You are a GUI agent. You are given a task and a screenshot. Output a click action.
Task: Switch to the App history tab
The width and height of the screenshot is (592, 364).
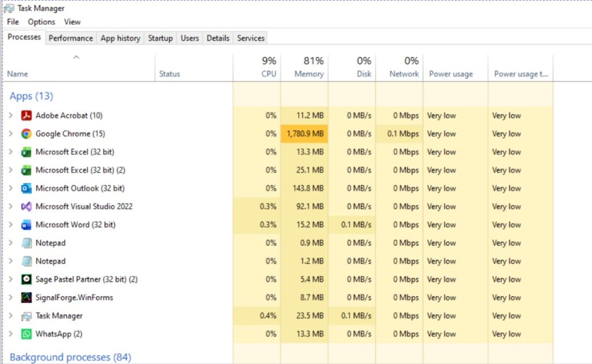click(120, 38)
